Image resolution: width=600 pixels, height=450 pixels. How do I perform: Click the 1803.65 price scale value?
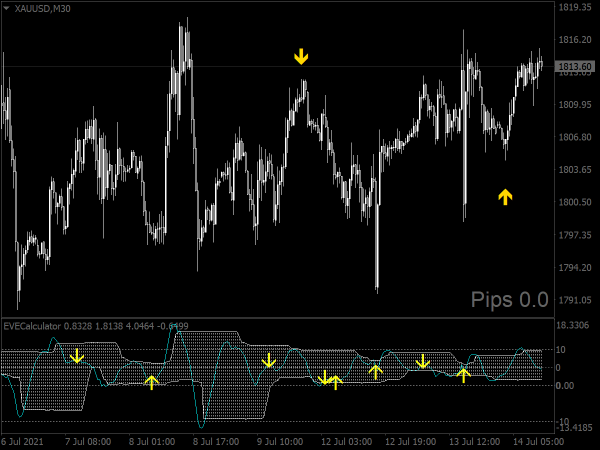(575, 170)
